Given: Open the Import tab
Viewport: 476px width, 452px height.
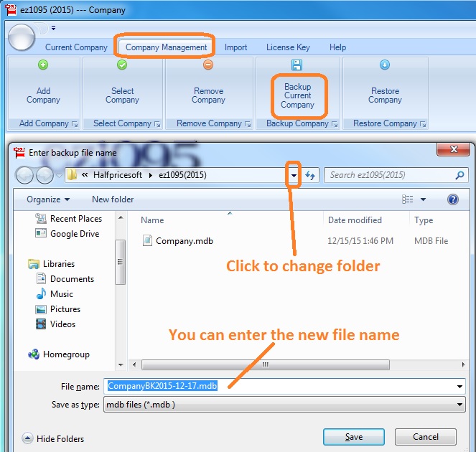Looking at the screenshot, I should [235, 47].
